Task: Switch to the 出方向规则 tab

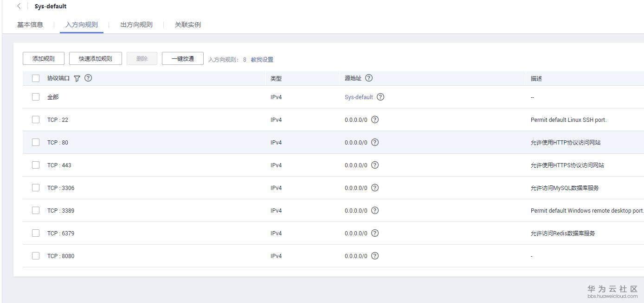Action: tap(136, 25)
